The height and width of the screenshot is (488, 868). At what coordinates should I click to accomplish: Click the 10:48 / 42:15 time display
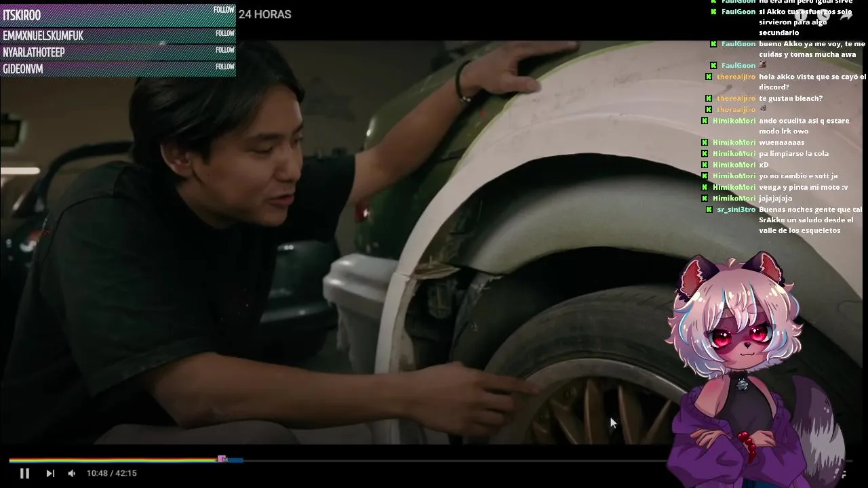coord(112,473)
